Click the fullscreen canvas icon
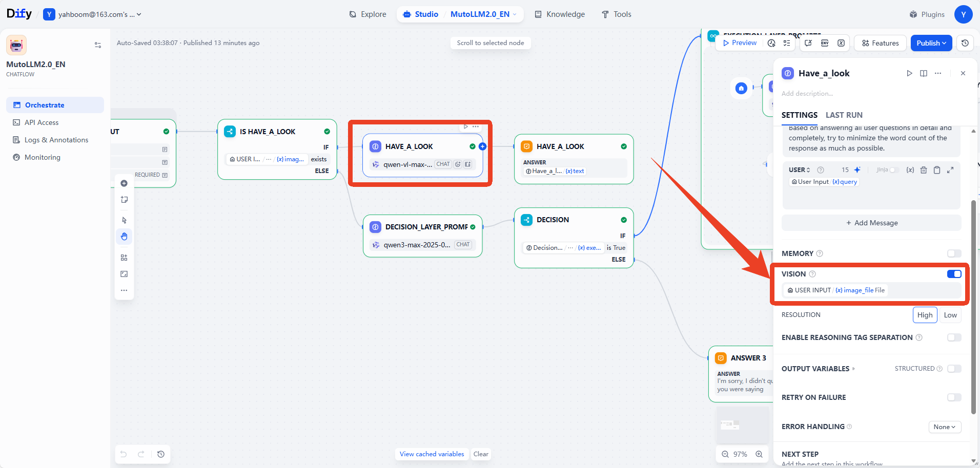980x468 pixels. click(124, 274)
